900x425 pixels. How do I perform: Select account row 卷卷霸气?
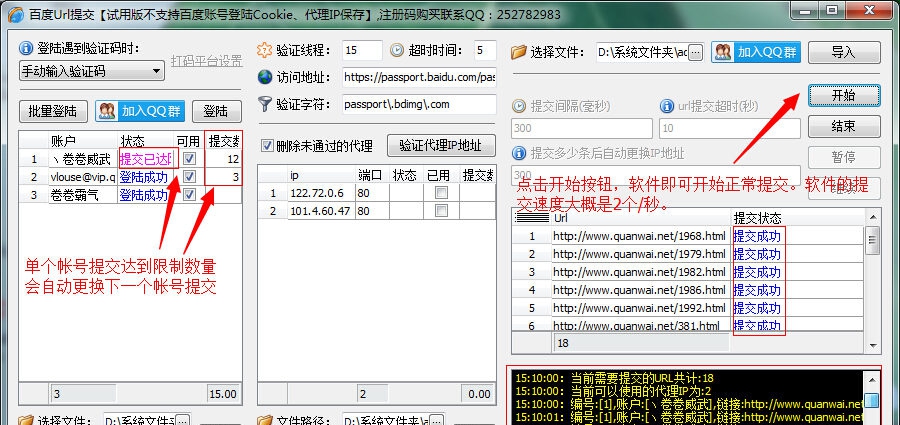pos(129,195)
